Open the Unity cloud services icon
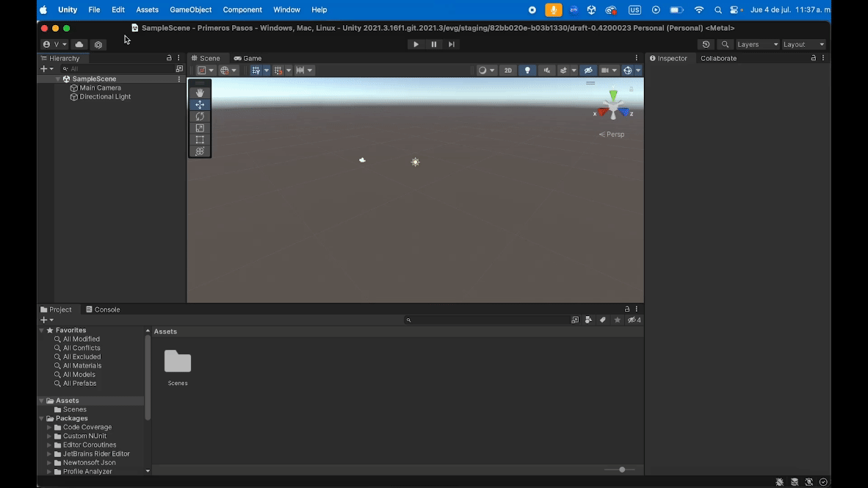This screenshot has height=488, width=868. [x=80, y=45]
